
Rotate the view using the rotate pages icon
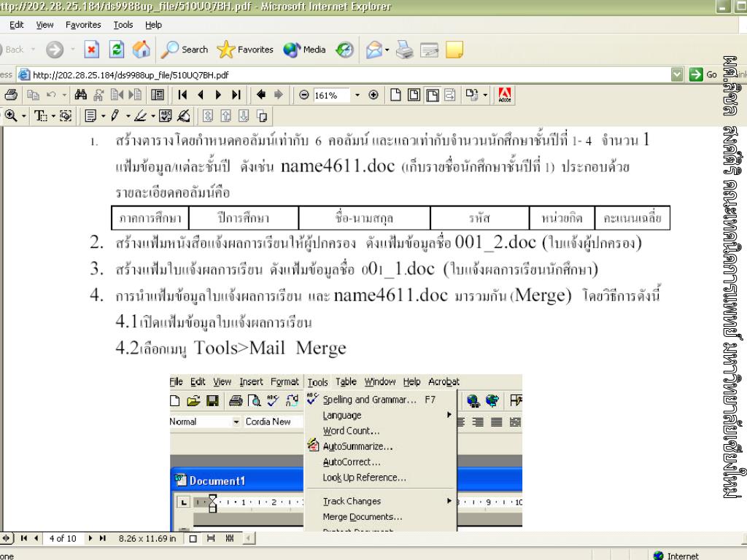click(x=472, y=95)
